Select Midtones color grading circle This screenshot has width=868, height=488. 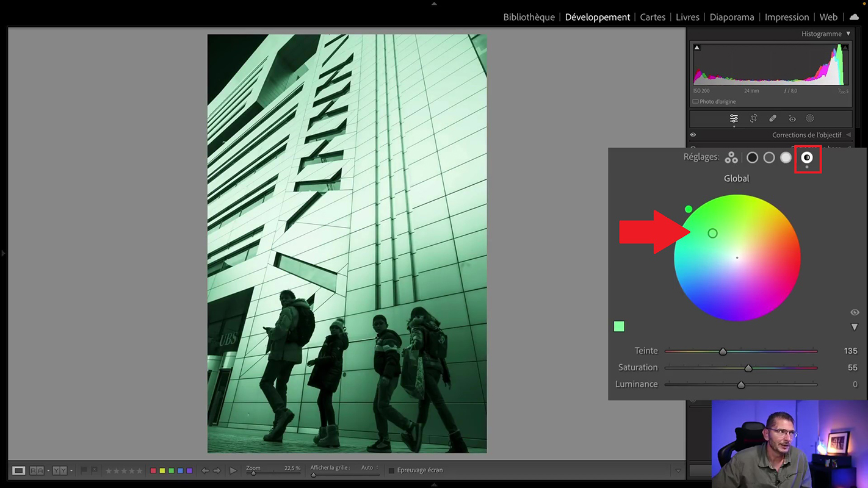[x=769, y=158]
